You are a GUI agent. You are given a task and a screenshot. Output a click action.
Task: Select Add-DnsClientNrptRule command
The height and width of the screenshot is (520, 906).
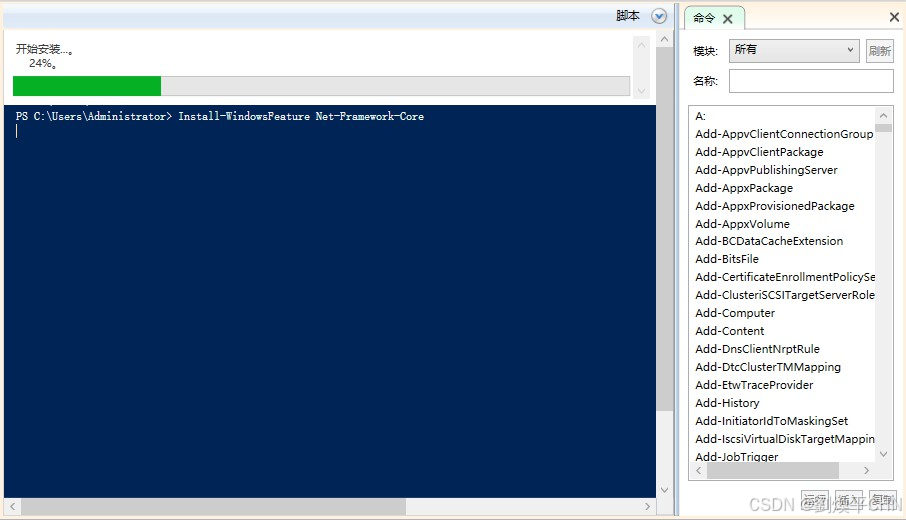[x=757, y=349]
